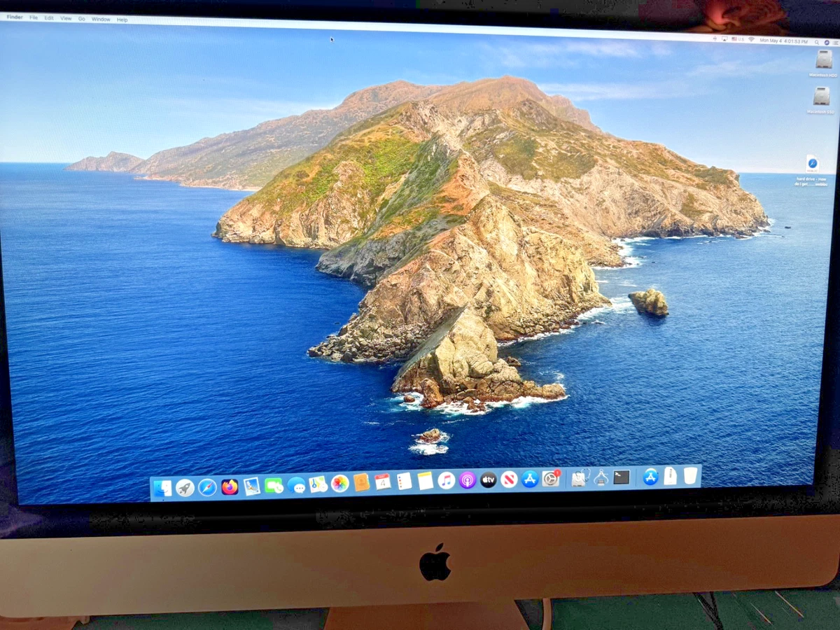Open the Go menu
The height and width of the screenshot is (630, 840).
pyautogui.click(x=82, y=18)
